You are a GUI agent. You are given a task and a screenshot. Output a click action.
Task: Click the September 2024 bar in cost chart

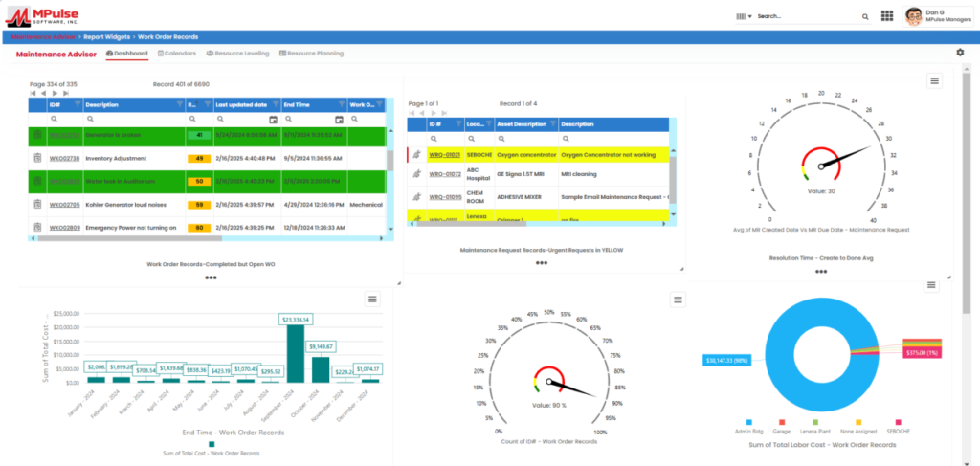pyautogui.click(x=296, y=353)
